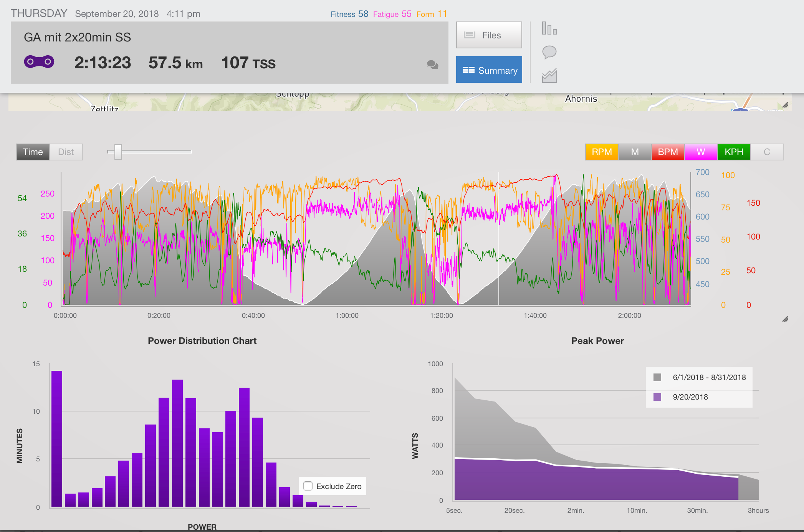This screenshot has height=532, width=804.
Task: Open the speech bubble comments icon
Action: [x=549, y=52]
